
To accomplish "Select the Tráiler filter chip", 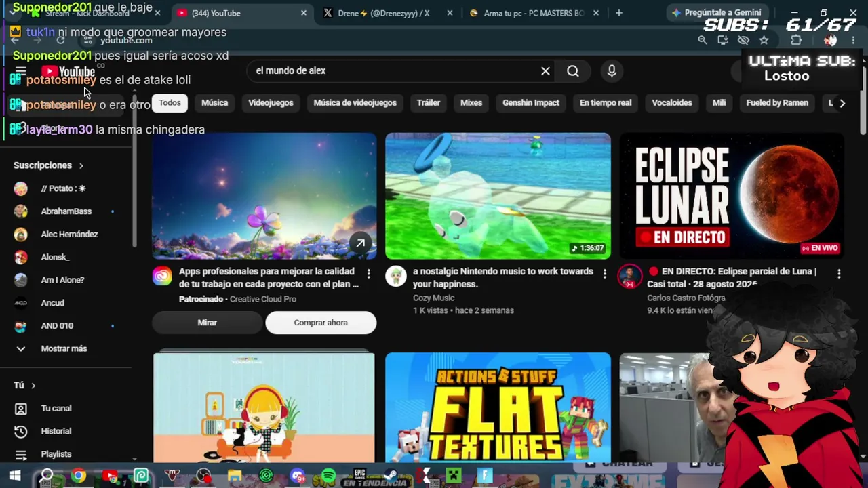I will 429,103.
